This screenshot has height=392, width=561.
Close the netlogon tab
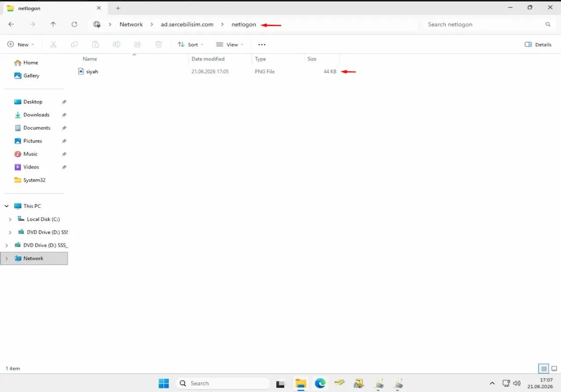click(x=99, y=8)
